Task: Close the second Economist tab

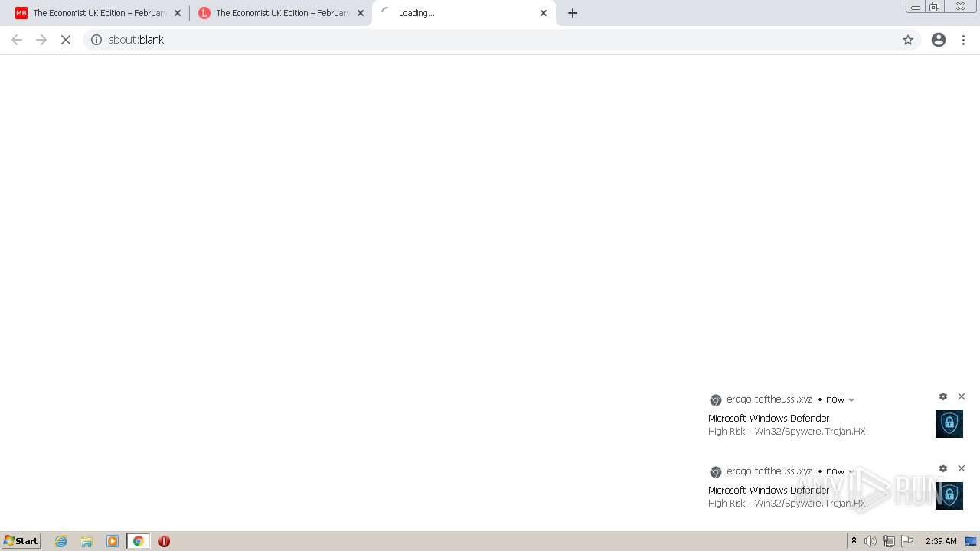Action: [x=361, y=13]
